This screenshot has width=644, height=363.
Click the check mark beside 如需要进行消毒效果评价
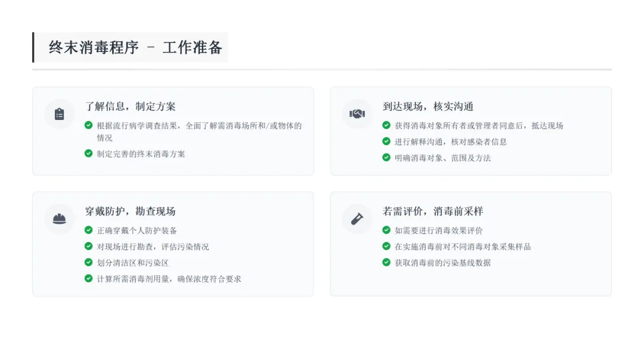pyautogui.click(x=386, y=230)
